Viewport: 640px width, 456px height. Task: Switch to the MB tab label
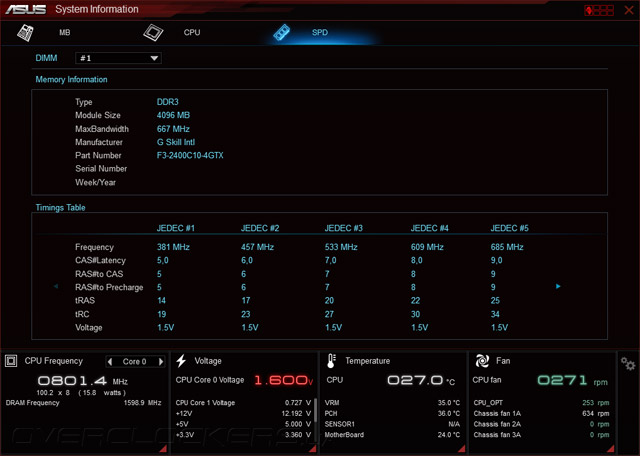coord(64,33)
